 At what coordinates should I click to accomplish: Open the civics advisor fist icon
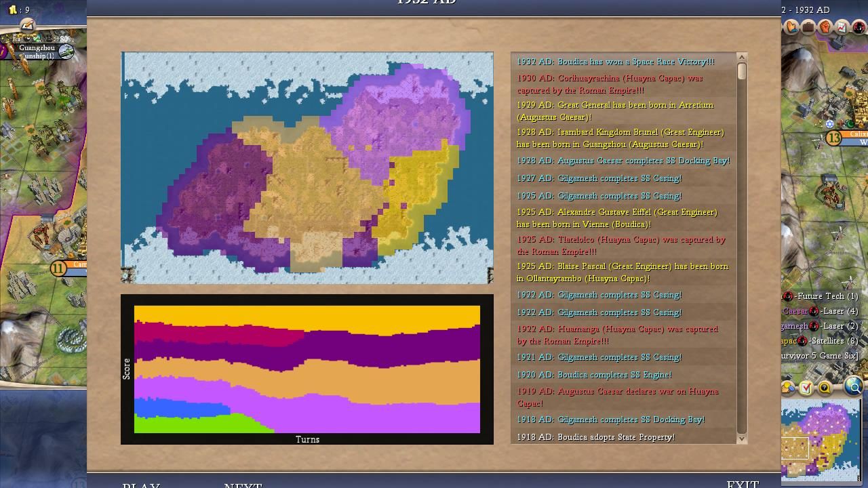[x=825, y=28]
